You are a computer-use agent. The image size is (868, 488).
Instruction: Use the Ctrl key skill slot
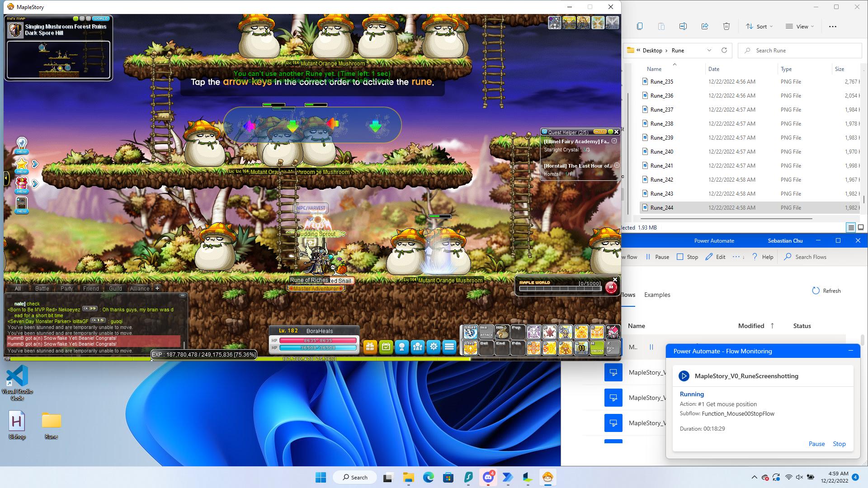click(x=470, y=347)
